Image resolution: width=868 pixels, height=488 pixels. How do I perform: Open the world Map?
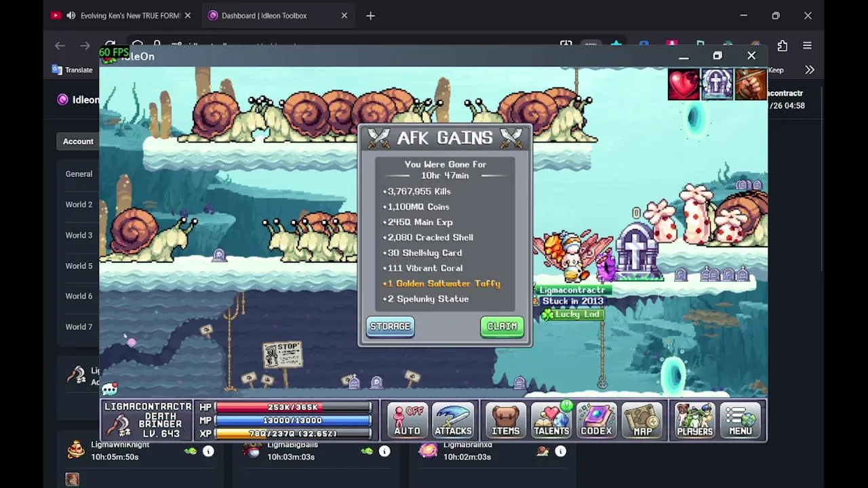coord(642,420)
